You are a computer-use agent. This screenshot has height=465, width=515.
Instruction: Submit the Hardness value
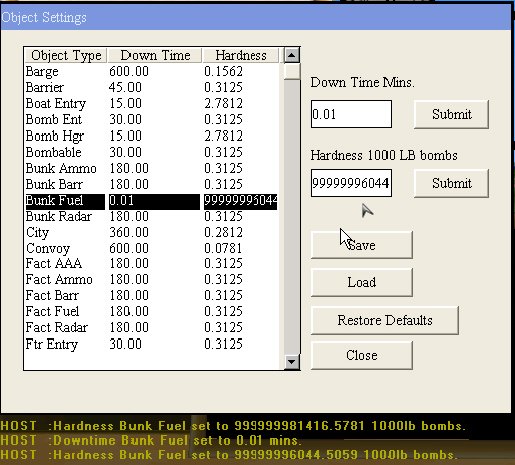(x=451, y=183)
